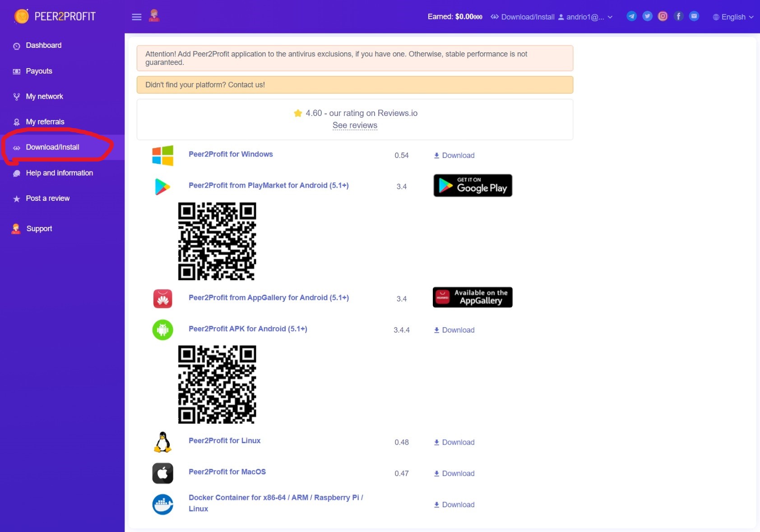Click the Google Play triangle icon
The height and width of the screenshot is (532, 760).
pos(162,187)
